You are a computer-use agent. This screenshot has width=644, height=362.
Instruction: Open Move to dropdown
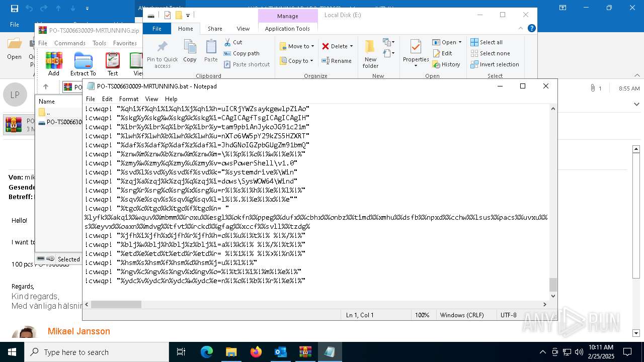click(297, 46)
